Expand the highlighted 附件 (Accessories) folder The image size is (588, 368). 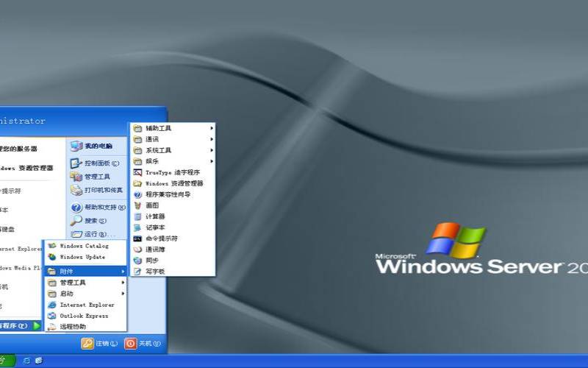(x=85, y=271)
